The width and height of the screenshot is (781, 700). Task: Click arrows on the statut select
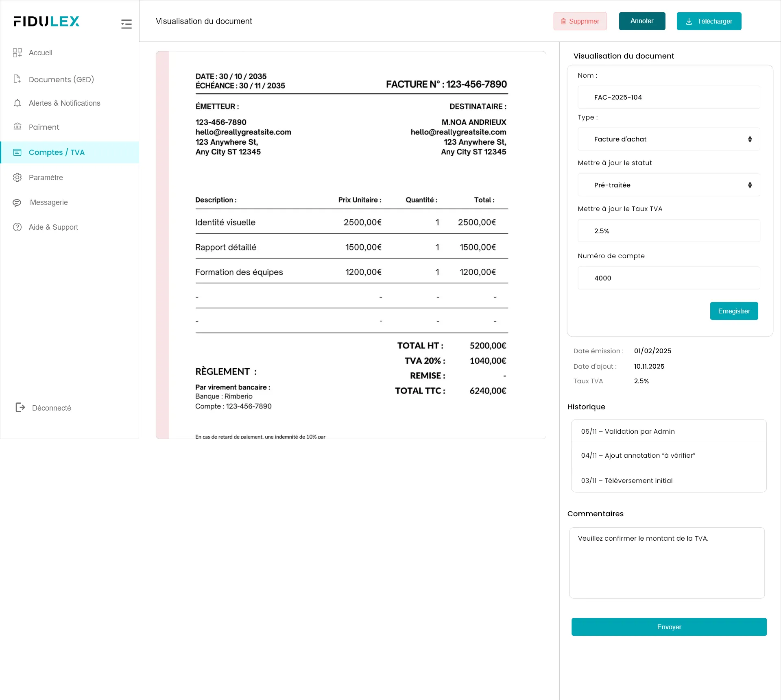pyautogui.click(x=750, y=185)
